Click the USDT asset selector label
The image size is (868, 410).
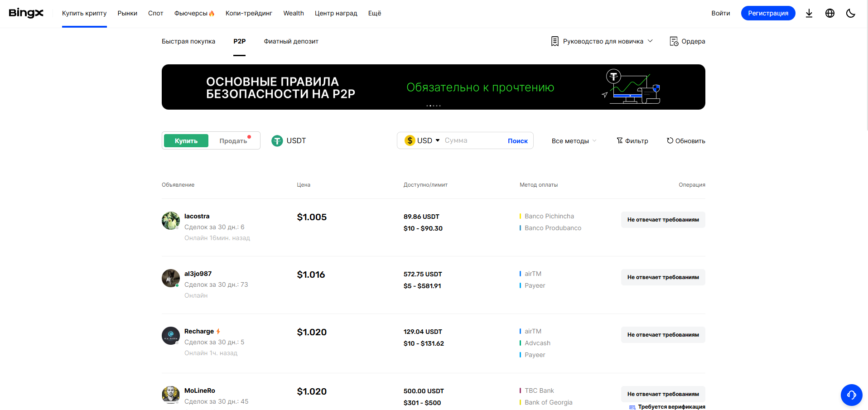coord(296,141)
